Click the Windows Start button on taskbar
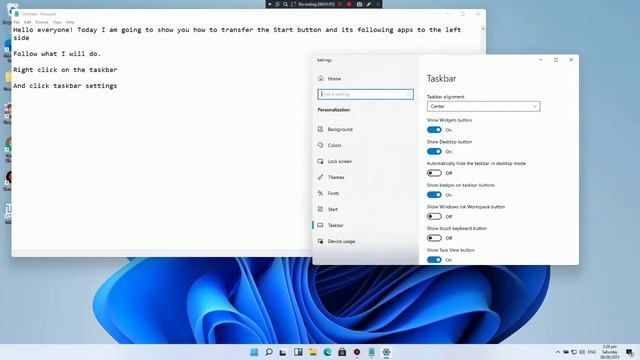Image resolution: width=640 pixels, height=360 pixels. point(254,352)
